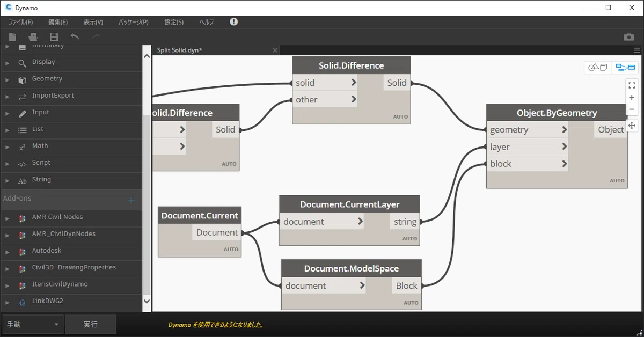Screen dimensions: 644x337
Task: Export workspace as image with the camera icon
Action: (628, 37)
